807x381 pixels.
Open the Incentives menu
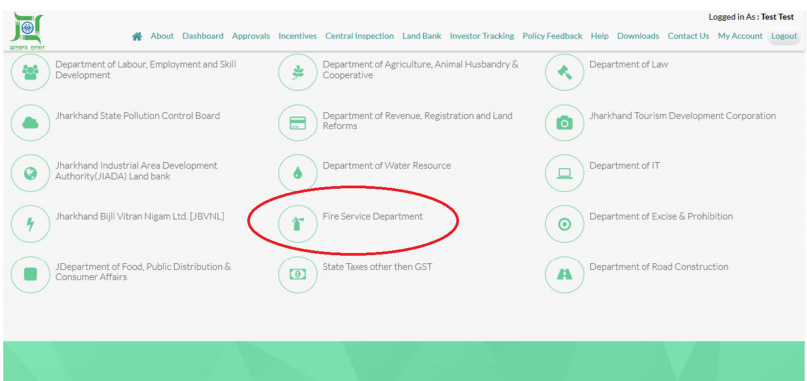click(x=297, y=36)
